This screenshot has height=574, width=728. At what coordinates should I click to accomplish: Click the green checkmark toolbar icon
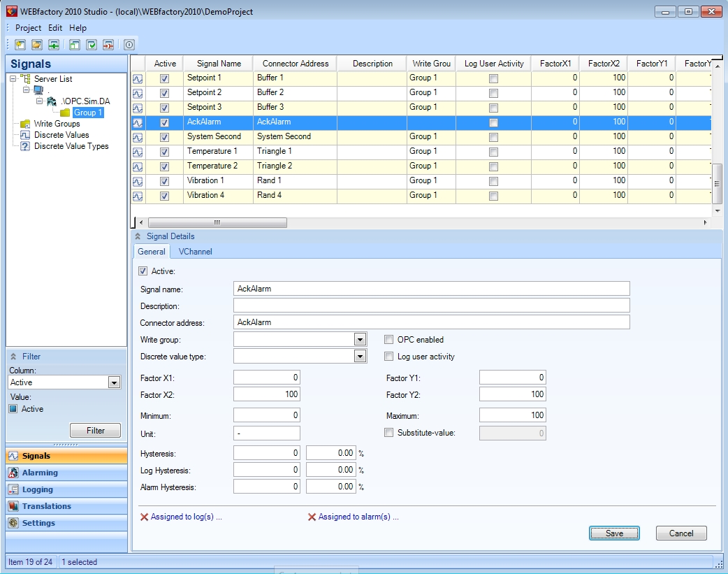92,45
